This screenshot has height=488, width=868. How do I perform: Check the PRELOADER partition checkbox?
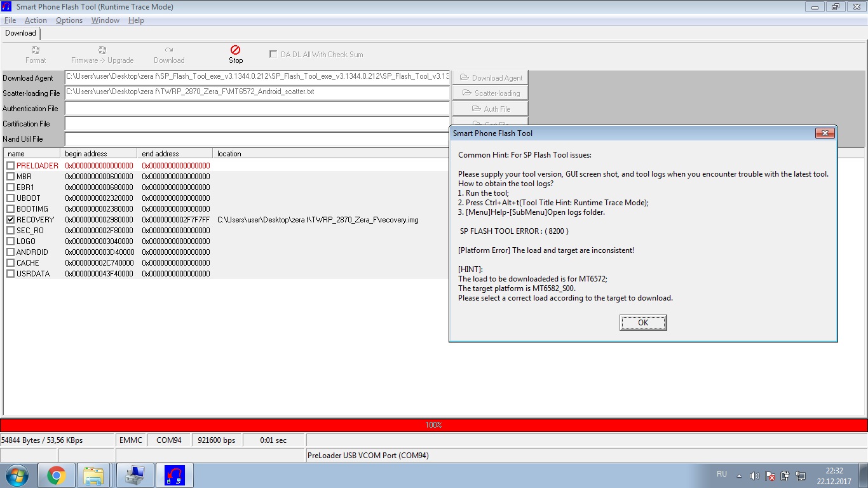[10, 166]
